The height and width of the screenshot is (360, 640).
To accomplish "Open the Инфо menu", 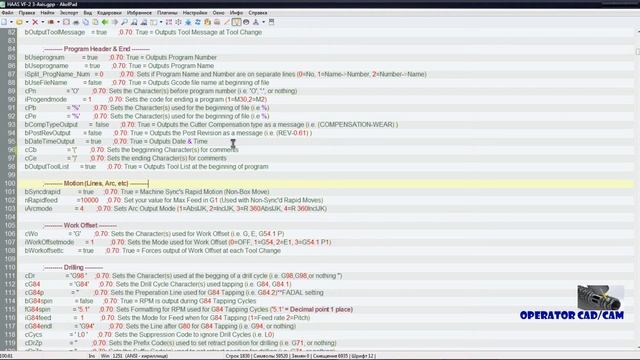I will [236, 13].
